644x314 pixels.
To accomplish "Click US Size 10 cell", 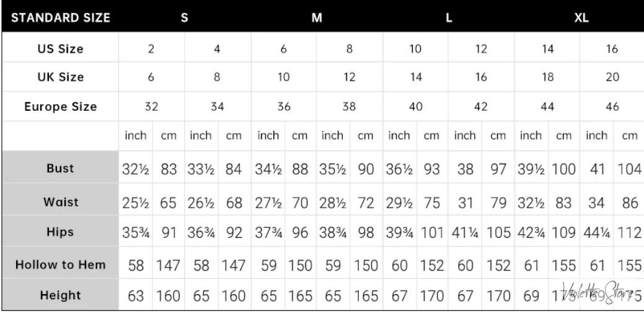I will pyautogui.click(x=415, y=50).
